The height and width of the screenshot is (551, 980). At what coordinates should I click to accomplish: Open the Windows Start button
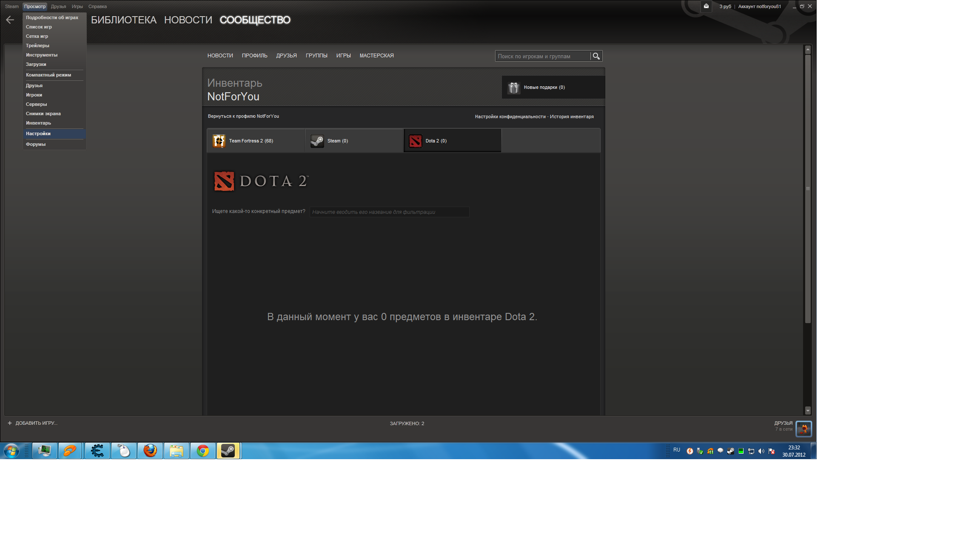[11, 451]
